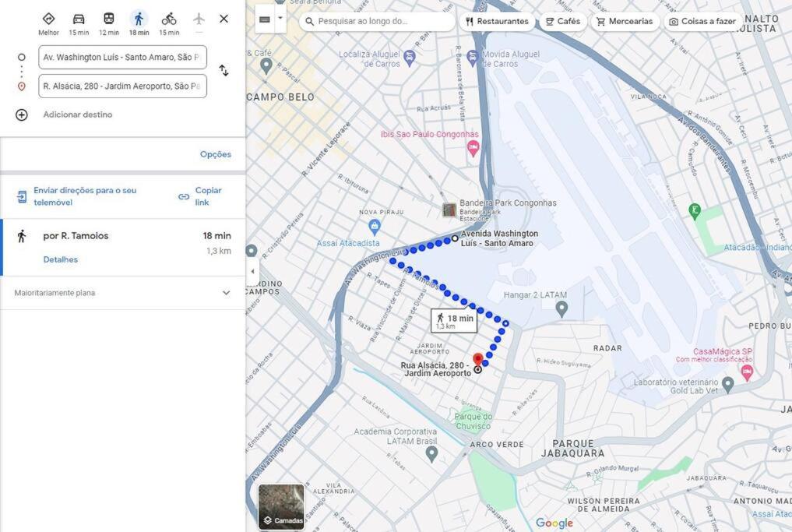This screenshot has height=532, width=792.
Task: Filter map by Restaurantes chip
Action: click(497, 21)
